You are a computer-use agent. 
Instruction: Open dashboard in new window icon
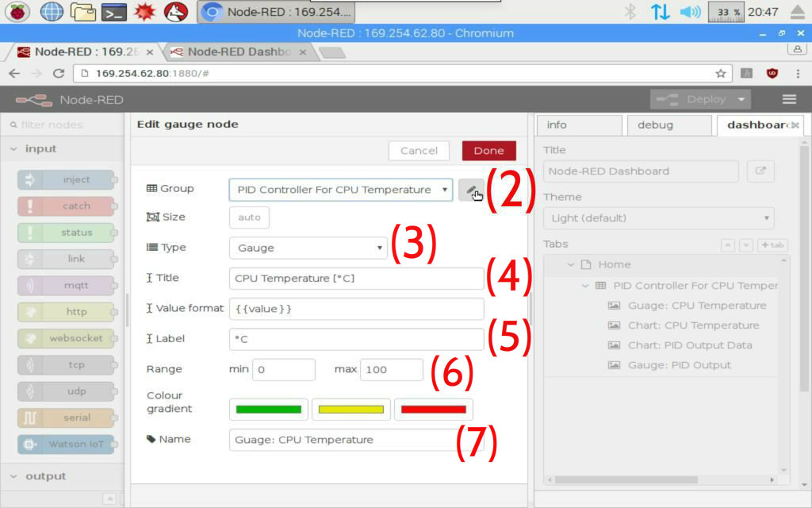pyautogui.click(x=760, y=171)
